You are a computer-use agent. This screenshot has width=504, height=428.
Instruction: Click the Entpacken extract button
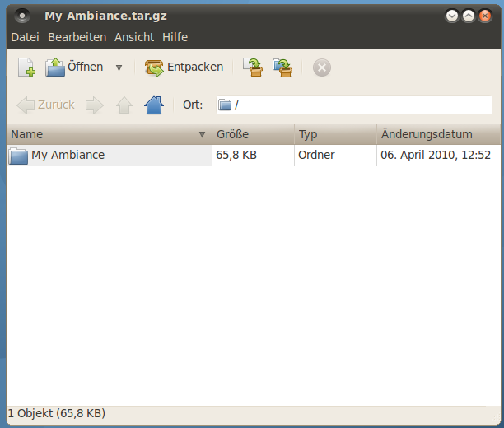pyautogui.click(x=184, y=67)
